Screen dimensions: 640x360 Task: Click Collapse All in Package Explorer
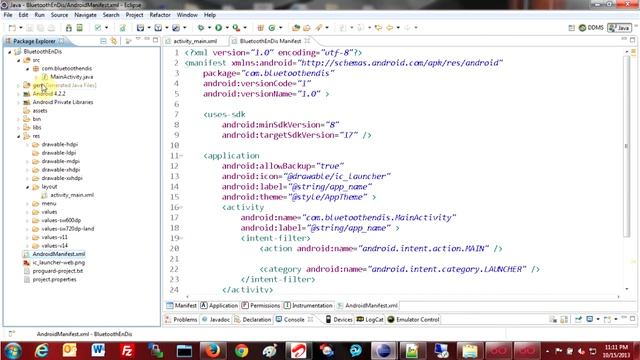click(x=103, y=41)
